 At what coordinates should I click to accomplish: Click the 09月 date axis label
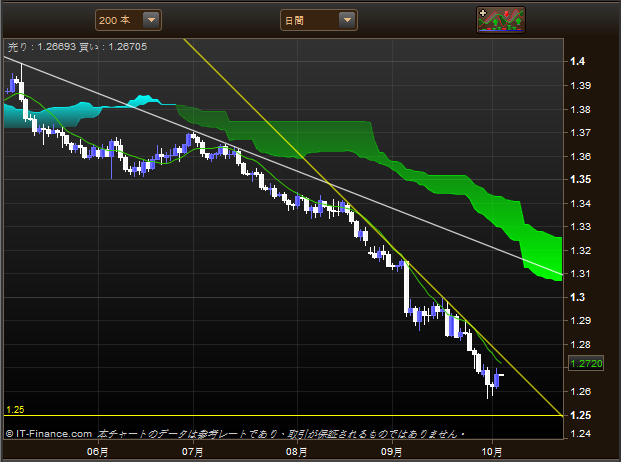(391, 452)
